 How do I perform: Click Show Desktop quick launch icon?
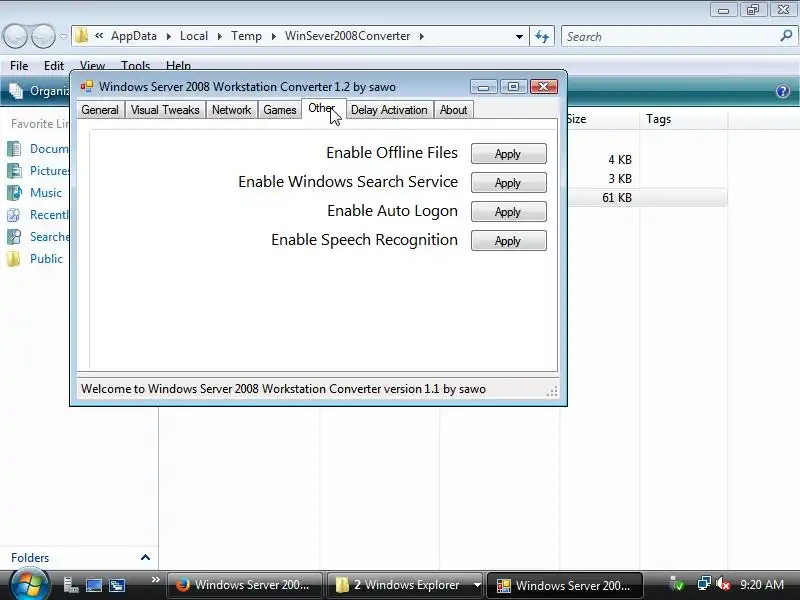point(94,585)
